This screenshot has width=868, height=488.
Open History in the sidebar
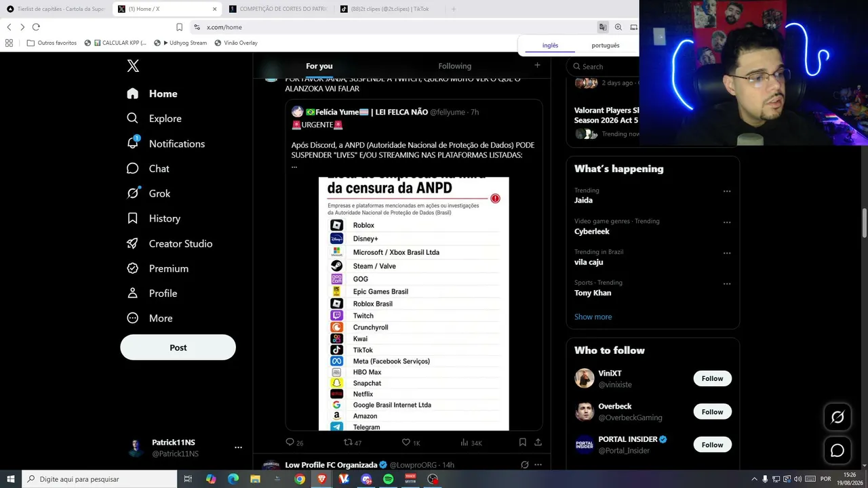click(154, 218)
